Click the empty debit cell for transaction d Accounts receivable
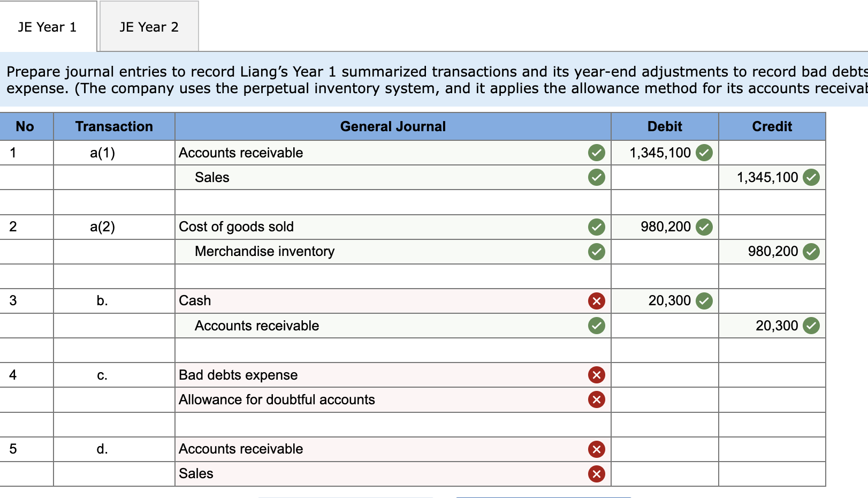This screenshot has height=498, width=868. 665,449
